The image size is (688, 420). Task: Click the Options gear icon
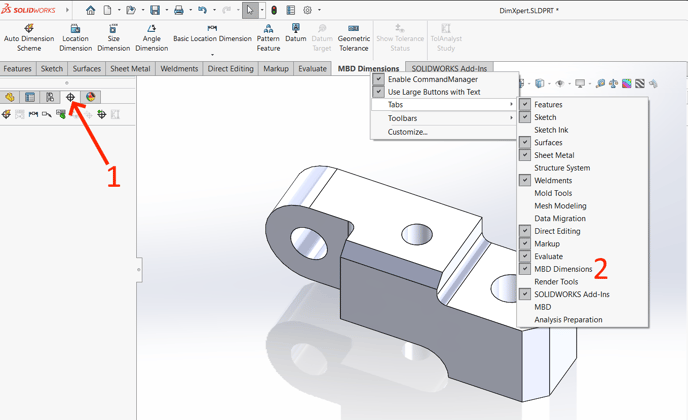tap(308, 10)
